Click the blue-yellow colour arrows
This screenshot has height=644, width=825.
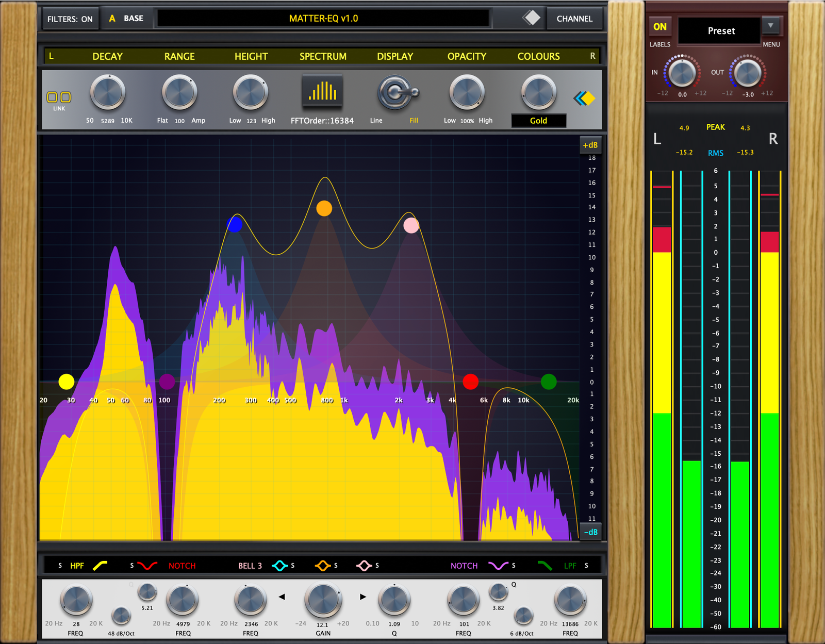[585, 98]
